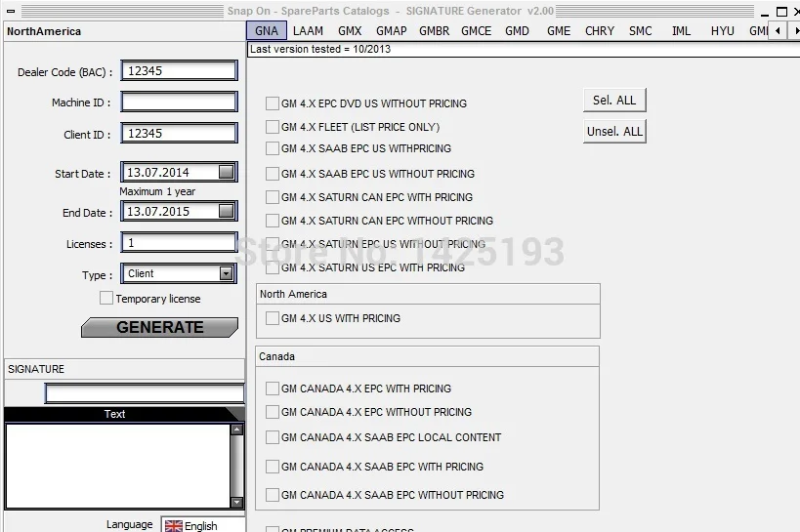Check GM CANADA 4.X EPC WITHOUT PRICING

[x=273, y=412]
